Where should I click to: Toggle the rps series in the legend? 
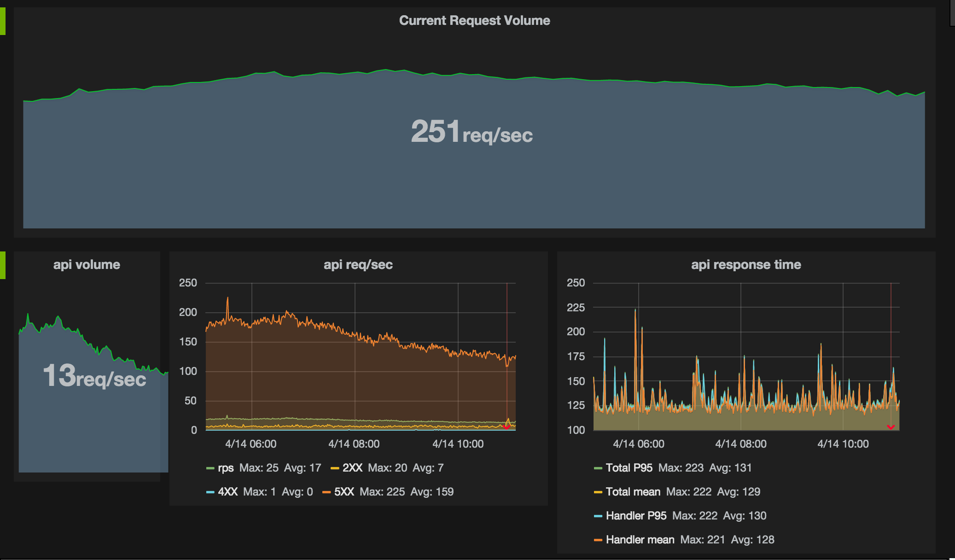[226, 468]
